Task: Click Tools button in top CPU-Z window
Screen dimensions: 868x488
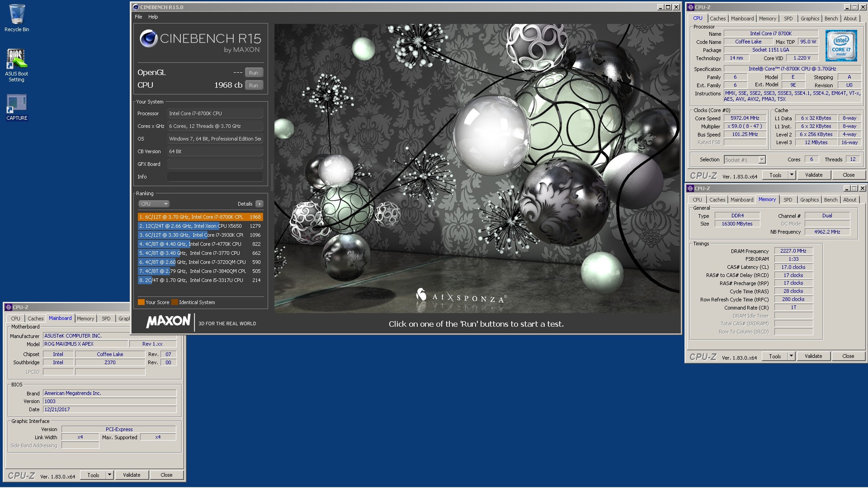Action: click(x=775, y=175)
